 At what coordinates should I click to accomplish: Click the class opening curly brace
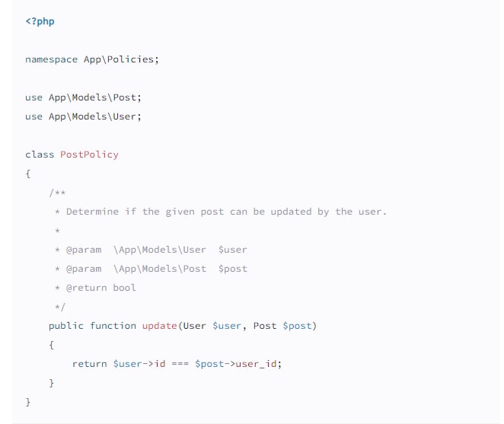(28, 174)
